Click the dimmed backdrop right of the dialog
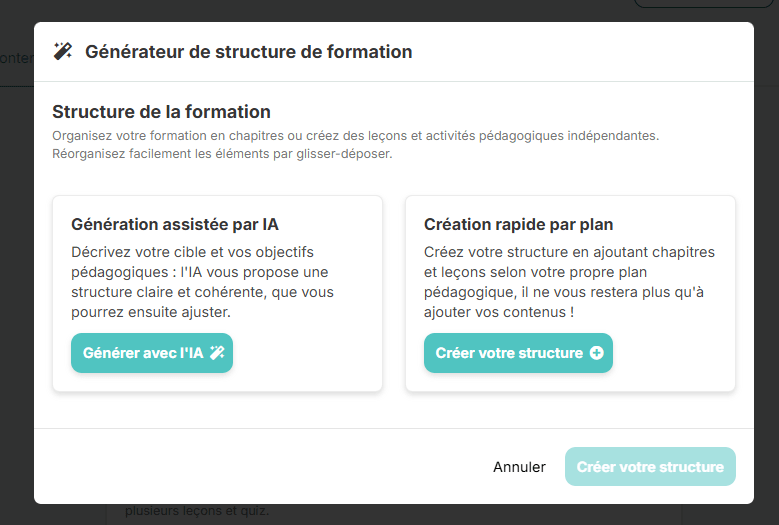 click(x=766, y=300)
